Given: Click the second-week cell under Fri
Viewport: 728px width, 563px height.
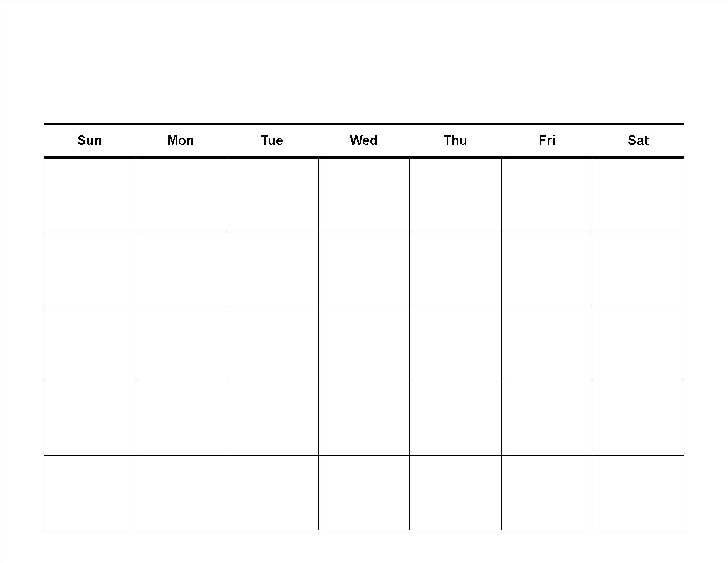Looking at the screenshot, I should click(547, 269).
